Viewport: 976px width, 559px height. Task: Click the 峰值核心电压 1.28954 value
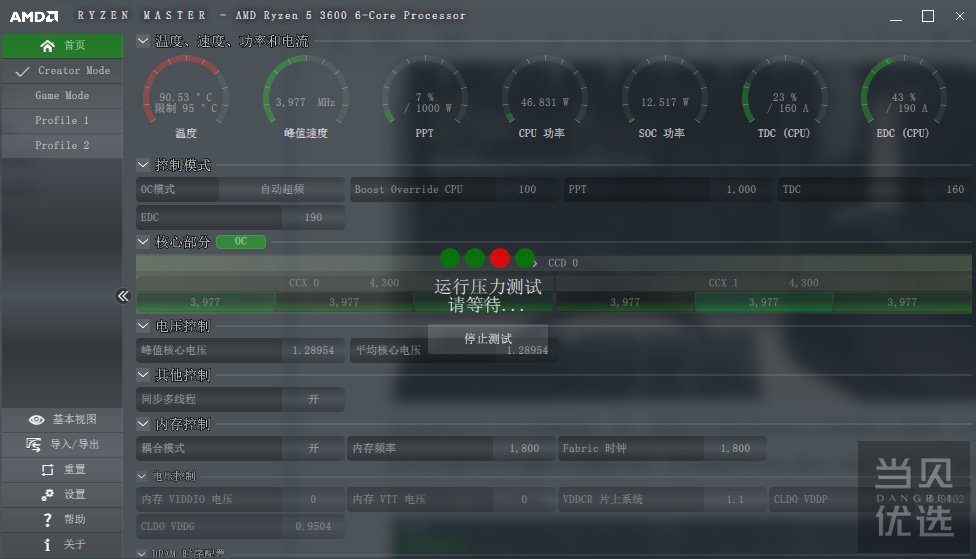(313, 350)
